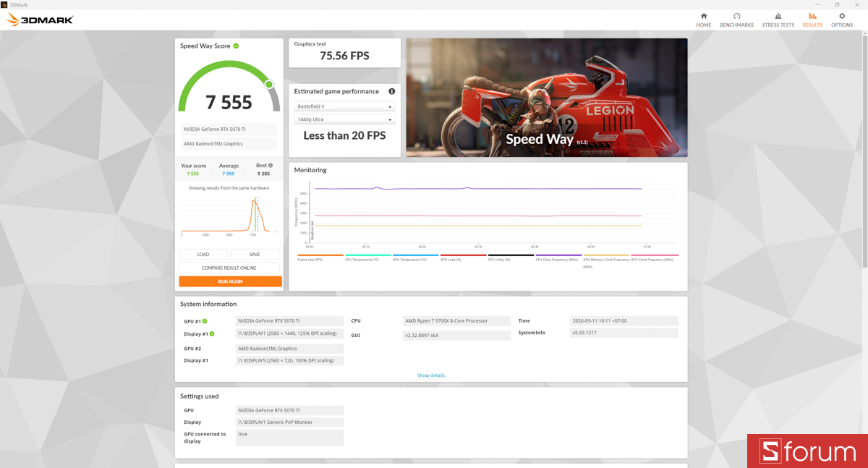868x468 pixels.
Task: Click the orange RUN AGAIN button
Action: pyautogui.click(x=230, y=281)
